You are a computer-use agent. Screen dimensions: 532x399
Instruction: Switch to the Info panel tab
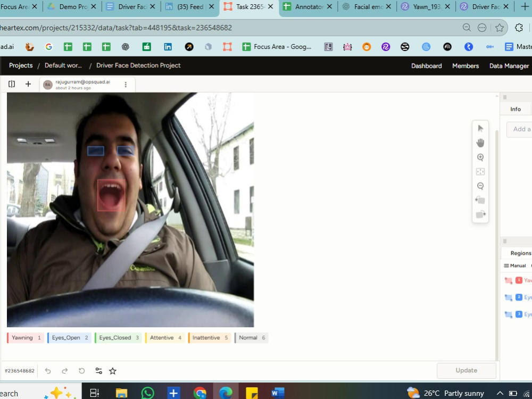tap(516, 109)
